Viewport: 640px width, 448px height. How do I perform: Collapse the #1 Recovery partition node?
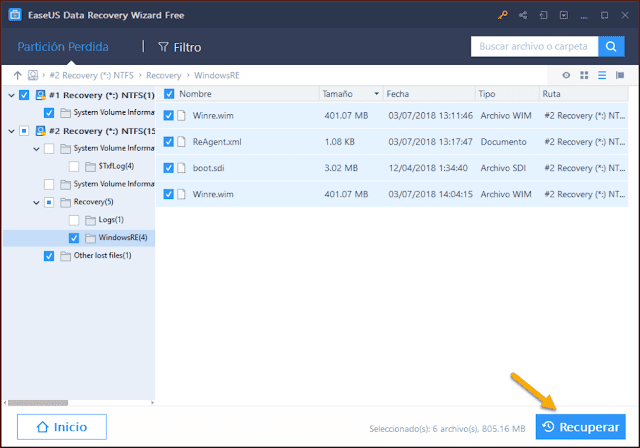[x=11, y=95]
